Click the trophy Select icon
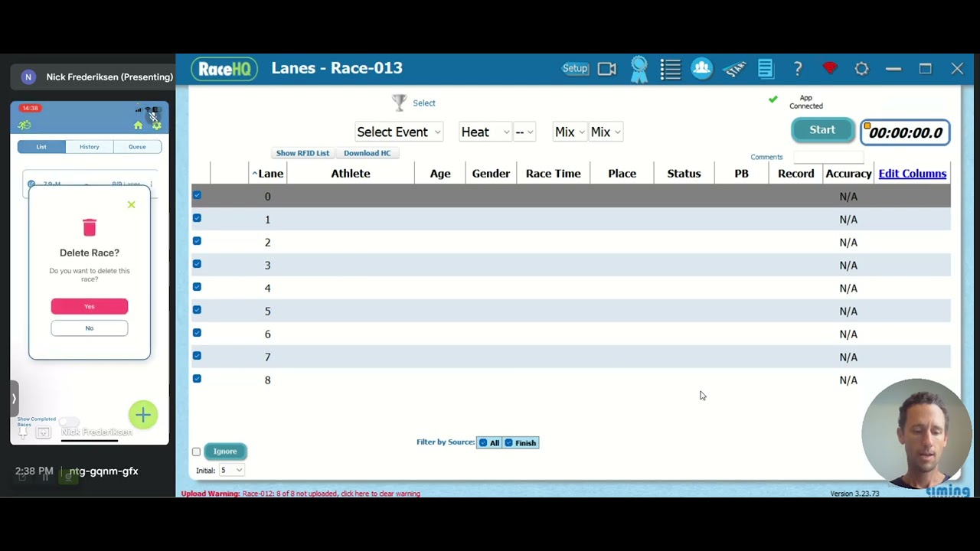 tap(399, 103)
